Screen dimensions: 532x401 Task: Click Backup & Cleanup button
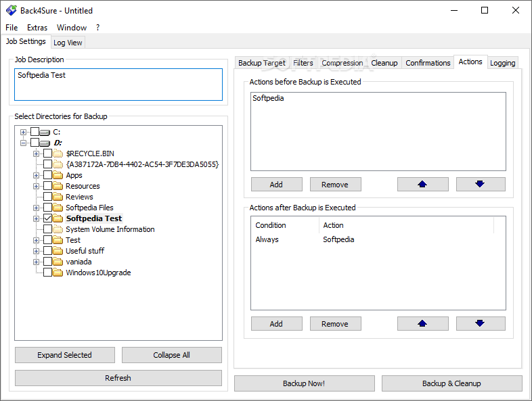(452, 383)
